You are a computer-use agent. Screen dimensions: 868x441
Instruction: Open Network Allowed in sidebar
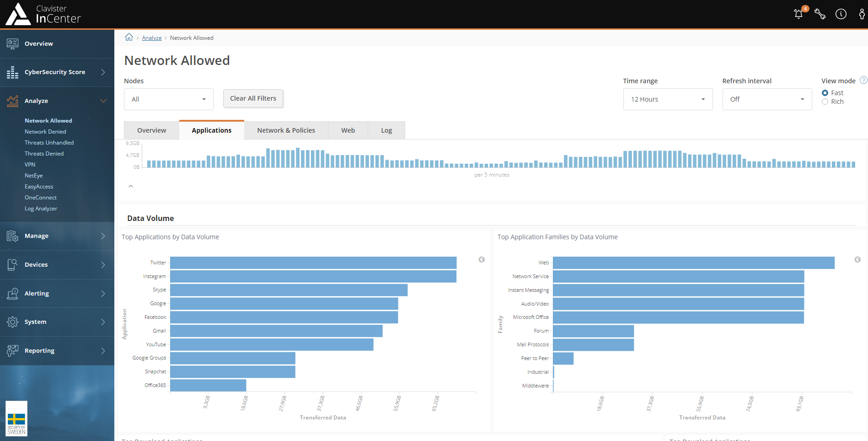48,121
